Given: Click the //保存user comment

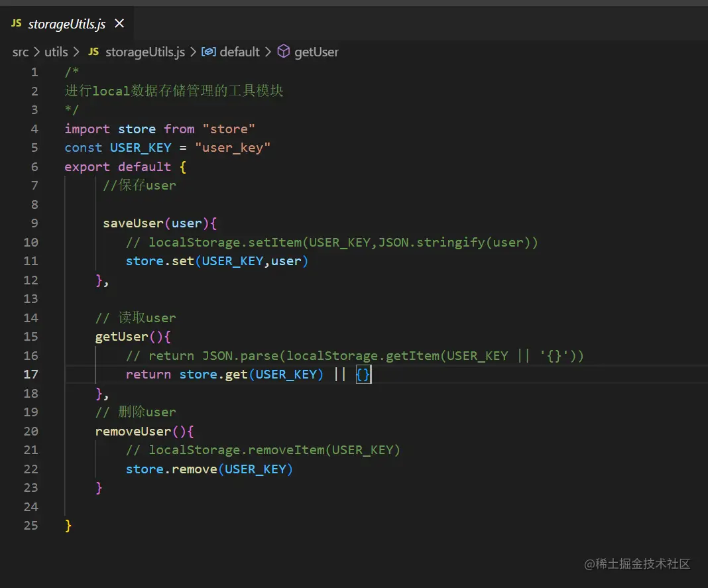Looking at the screenshot, I should pos(139,186).
